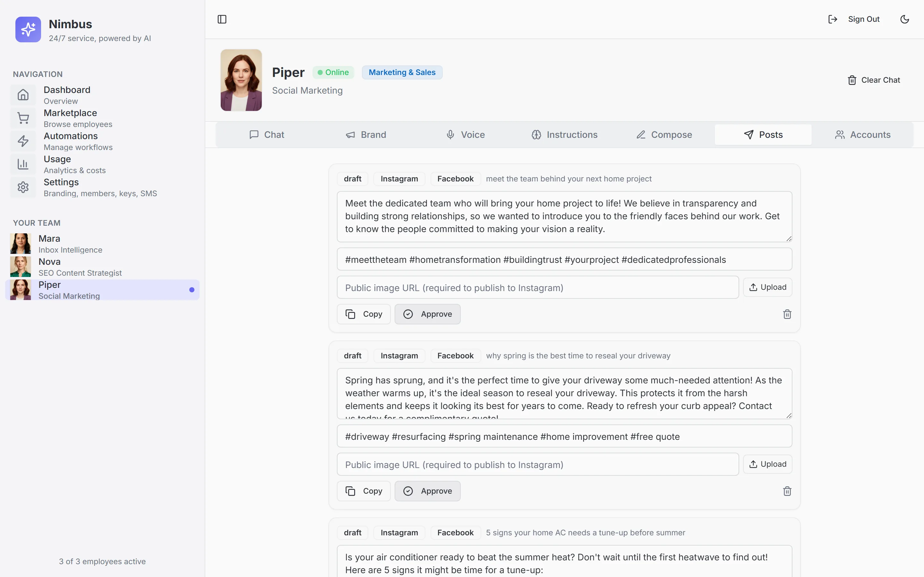Delete the driveway reseal draft post

tap(787, 491)
